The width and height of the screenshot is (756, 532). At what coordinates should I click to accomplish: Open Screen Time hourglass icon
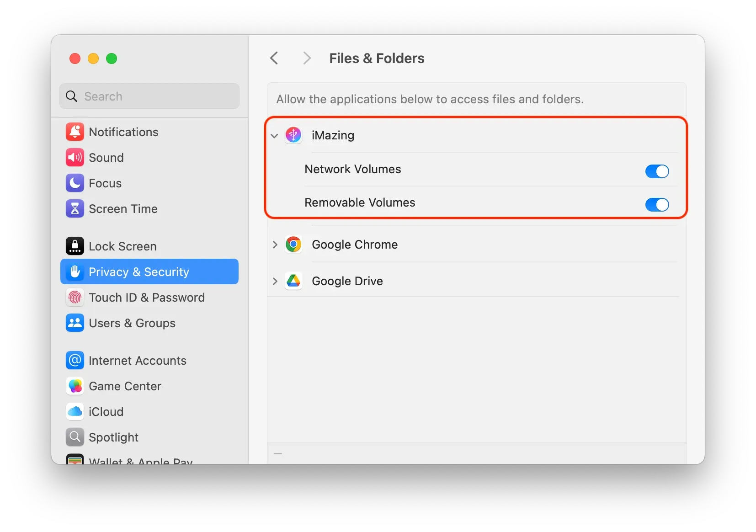pyautogui.click(x=75, y=209)
